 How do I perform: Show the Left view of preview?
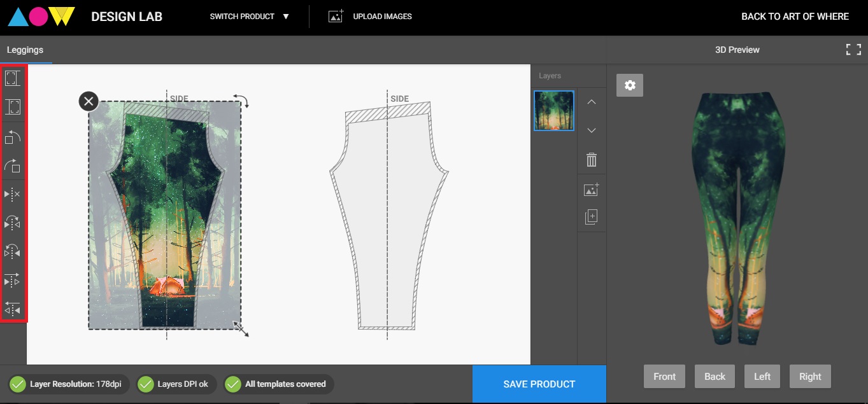point(762,377)
